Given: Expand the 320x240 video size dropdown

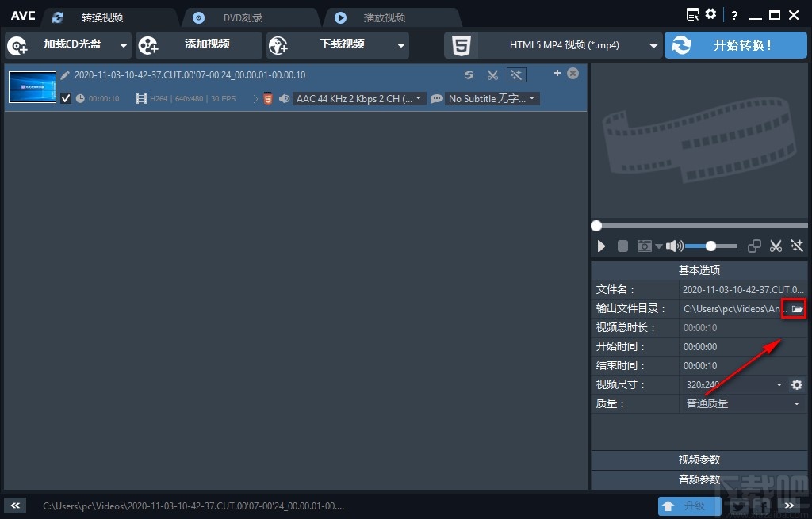Looking at the screenshot, I should tap(779, 384).
